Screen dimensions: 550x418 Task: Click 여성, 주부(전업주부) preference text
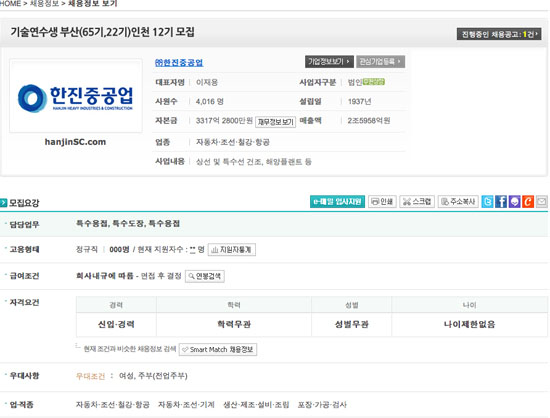point(153,376)
